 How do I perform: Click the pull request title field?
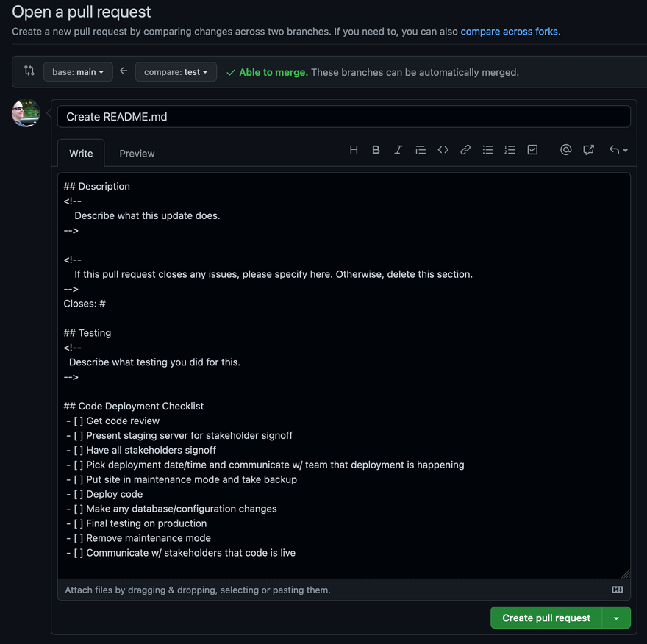click(x=343, y=117)
